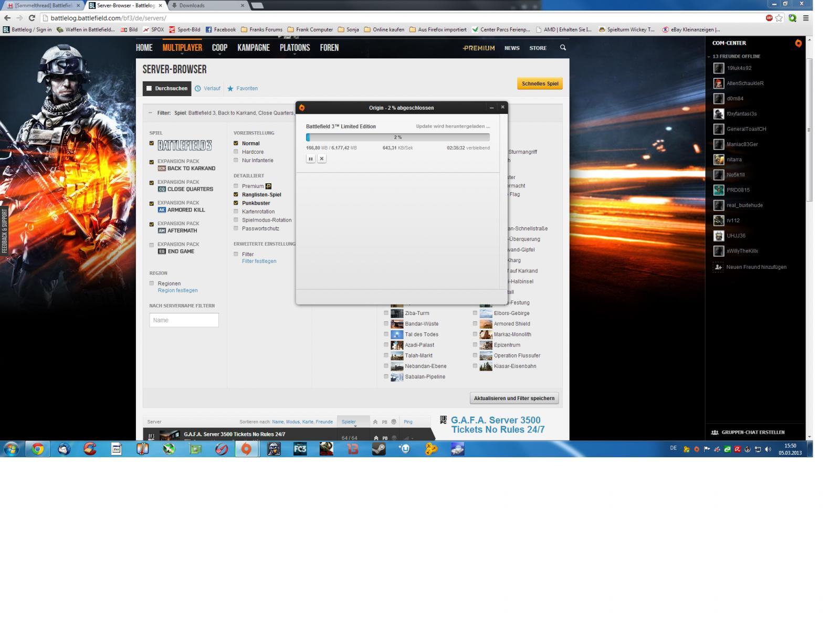Click Neuen Freund hinzufügen icon
Viewport: 840px width, 630px height.
coord(718,267)
